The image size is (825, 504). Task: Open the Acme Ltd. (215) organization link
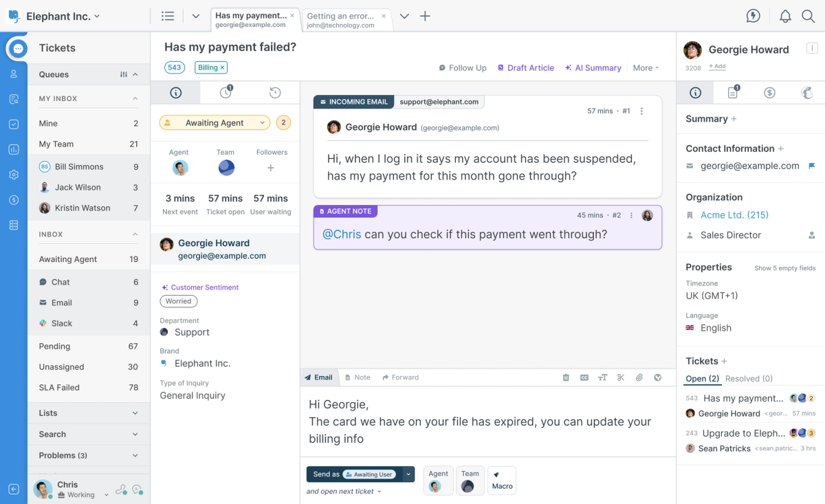point(734,215)
